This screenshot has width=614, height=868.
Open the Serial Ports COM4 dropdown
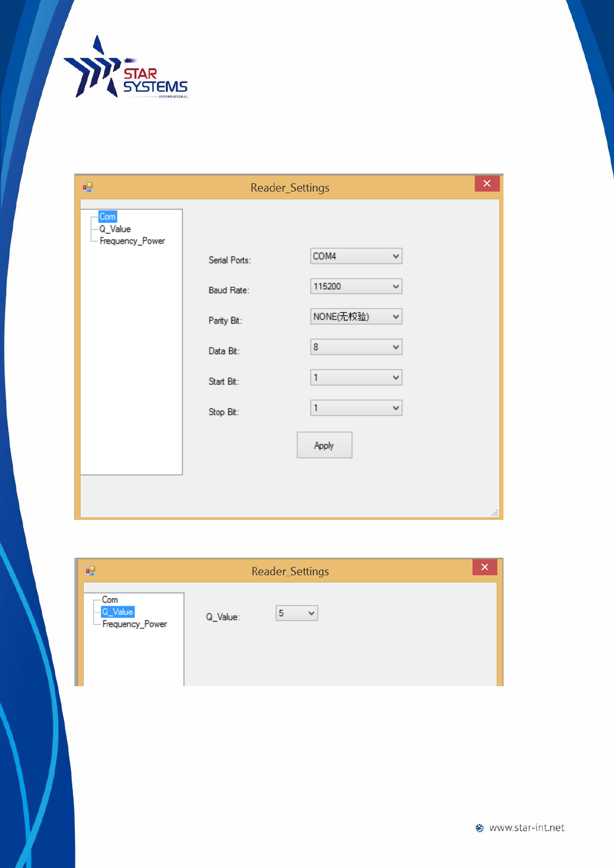356,256
